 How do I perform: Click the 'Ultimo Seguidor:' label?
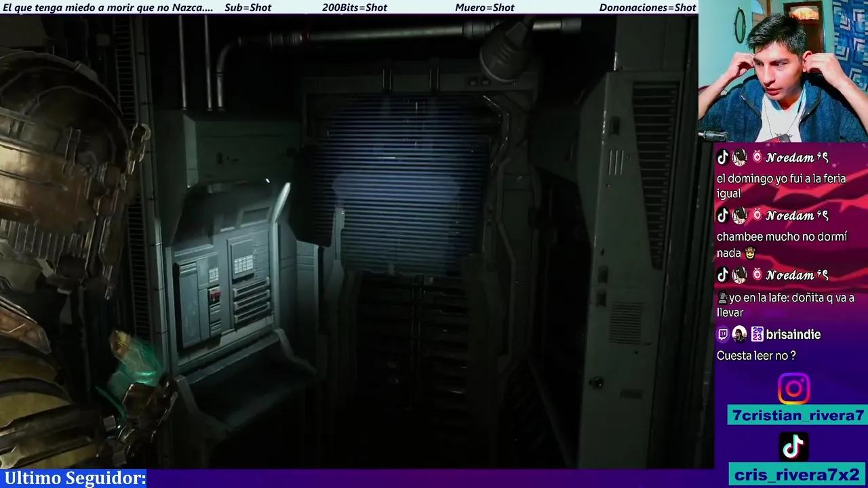(x=75, y=479)
